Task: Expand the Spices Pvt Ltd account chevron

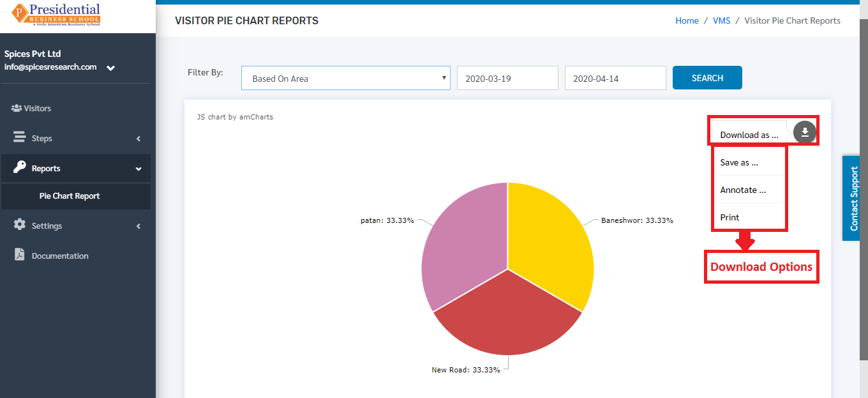Action: pos(110,68)
